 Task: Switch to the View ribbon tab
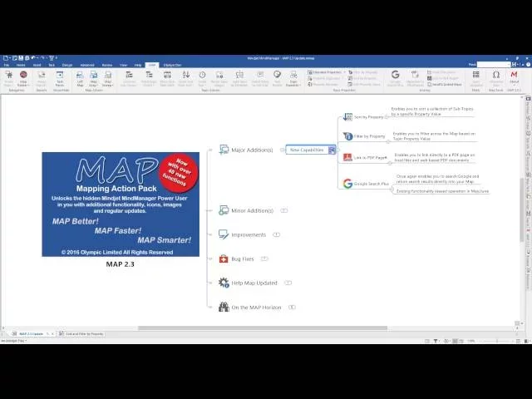pyautogui.click(x=124, y=65)
